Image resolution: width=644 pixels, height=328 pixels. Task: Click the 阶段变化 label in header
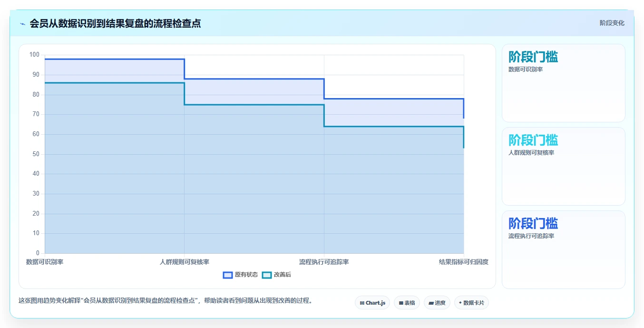(x=612, y=23)
